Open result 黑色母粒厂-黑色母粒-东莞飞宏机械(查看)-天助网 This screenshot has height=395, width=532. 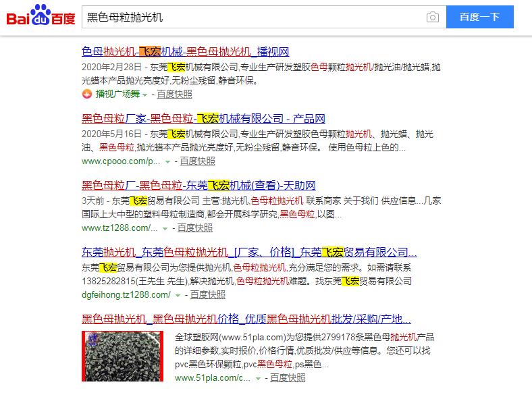click(x=198, y=186)
